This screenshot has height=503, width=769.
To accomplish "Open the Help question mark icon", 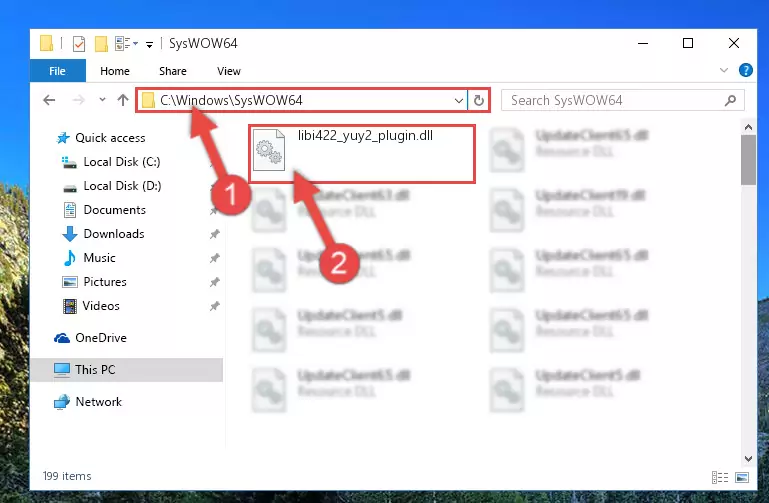I will (x=745, y=70).
